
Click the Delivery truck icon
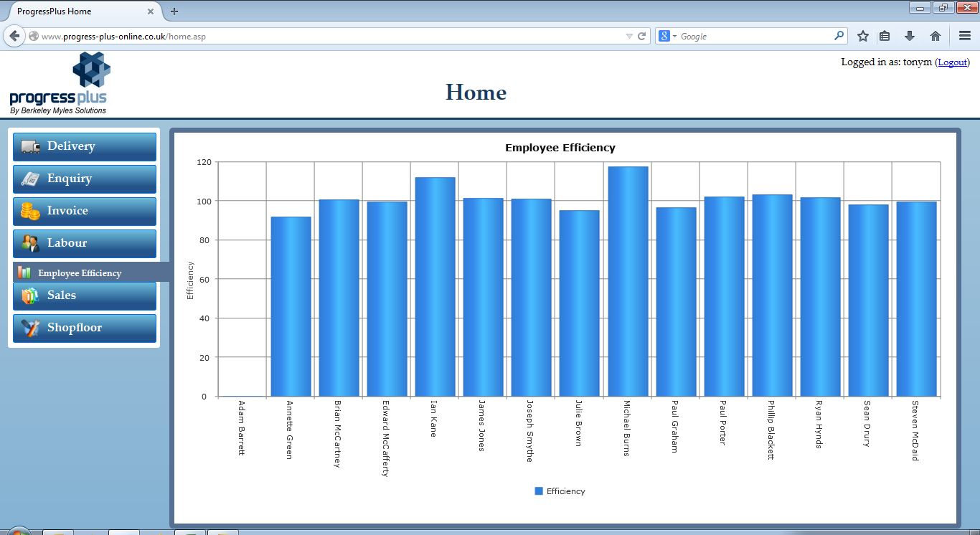[x=30, y=146]
